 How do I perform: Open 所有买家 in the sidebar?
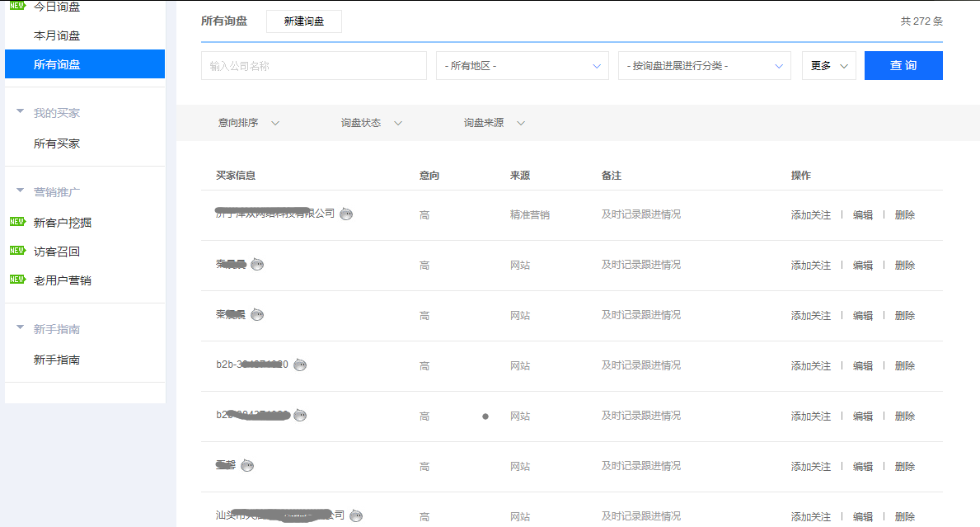click(x=57, y=144)
